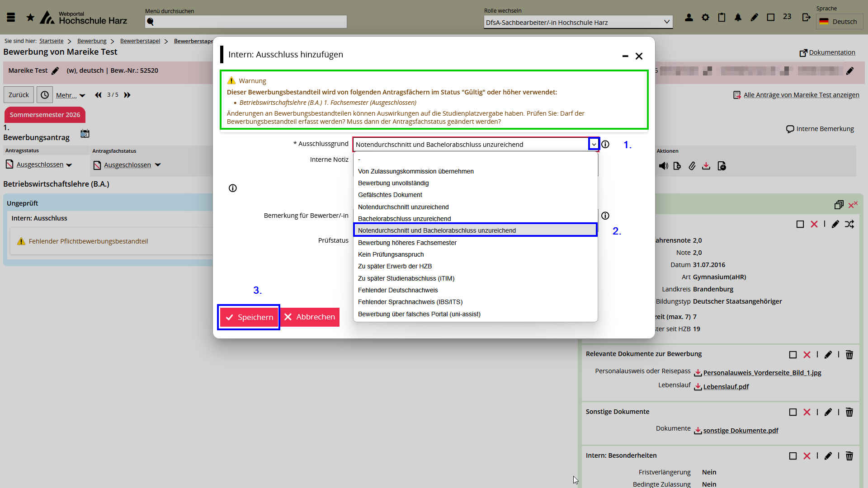The width and height of the screenshot is (868, 488).
Task: Click the star favorites icon
Action: (x=30, y=18)
